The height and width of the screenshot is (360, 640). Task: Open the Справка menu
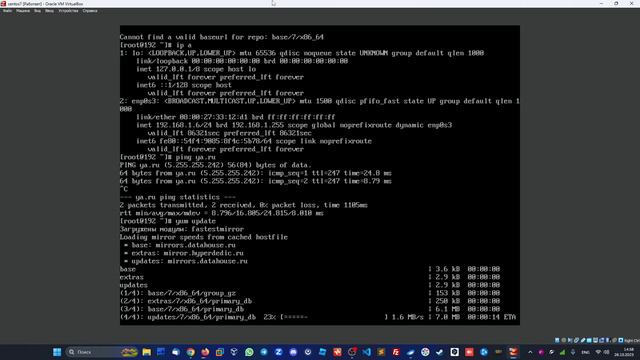[90, 11]
